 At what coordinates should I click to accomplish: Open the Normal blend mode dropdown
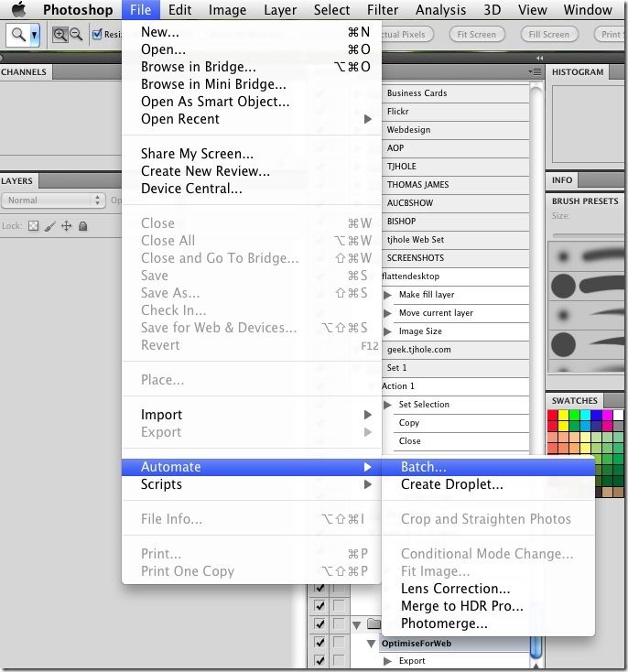tap(54, 201)
